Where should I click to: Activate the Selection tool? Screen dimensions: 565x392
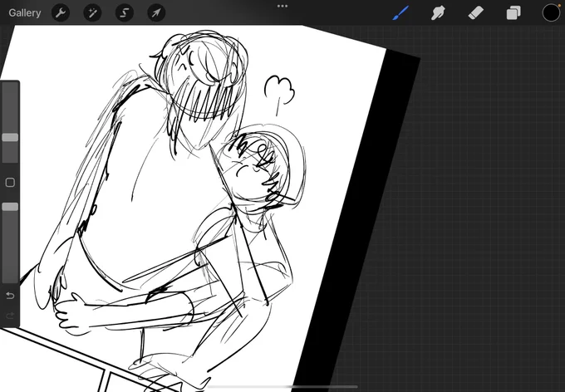125,13
